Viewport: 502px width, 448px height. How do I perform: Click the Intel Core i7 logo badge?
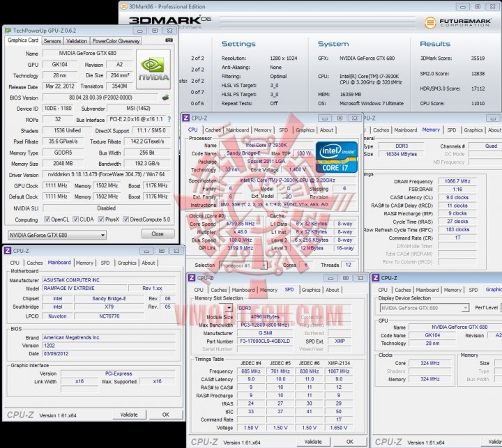click(336, 157)
